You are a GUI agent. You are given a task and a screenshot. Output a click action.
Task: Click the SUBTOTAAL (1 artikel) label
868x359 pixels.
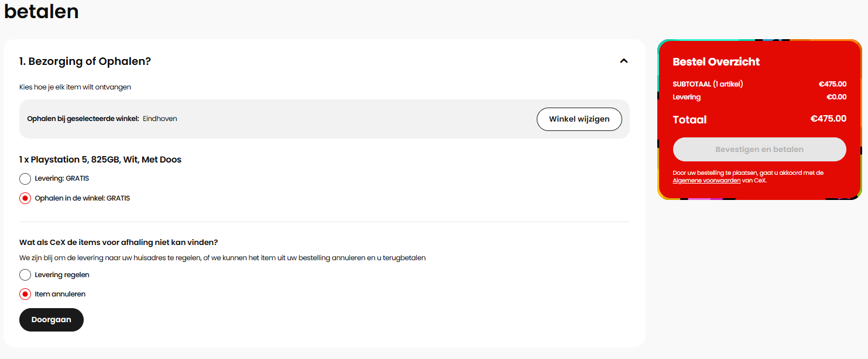[x=708, y=84]
